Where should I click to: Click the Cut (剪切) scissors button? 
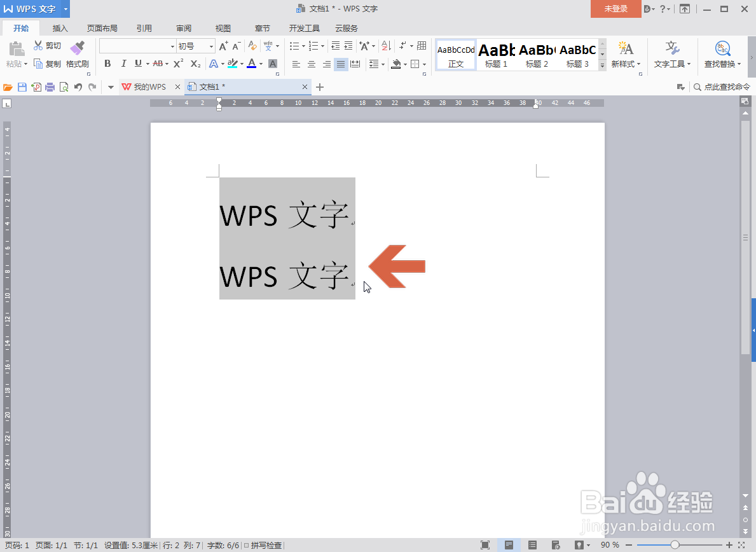click(47, 46)
